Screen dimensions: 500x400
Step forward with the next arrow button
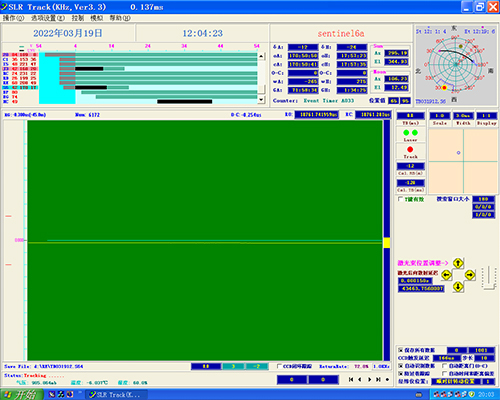click(369, 379)
